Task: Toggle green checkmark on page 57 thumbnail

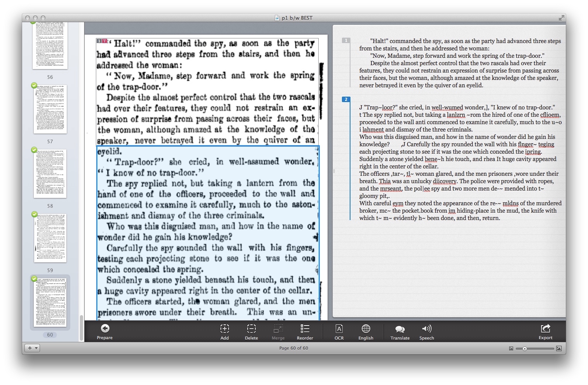Action: click(34, 85)
